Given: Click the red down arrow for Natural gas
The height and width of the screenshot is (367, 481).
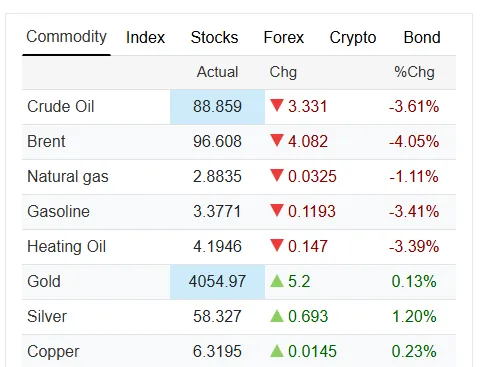Looking at the screenshot, I should (x=277, y=175).
